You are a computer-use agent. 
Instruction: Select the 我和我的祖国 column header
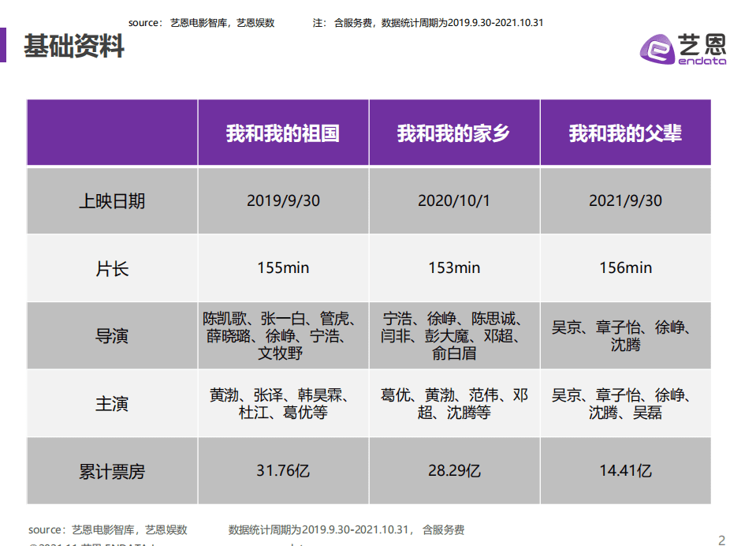pos(281,132)
